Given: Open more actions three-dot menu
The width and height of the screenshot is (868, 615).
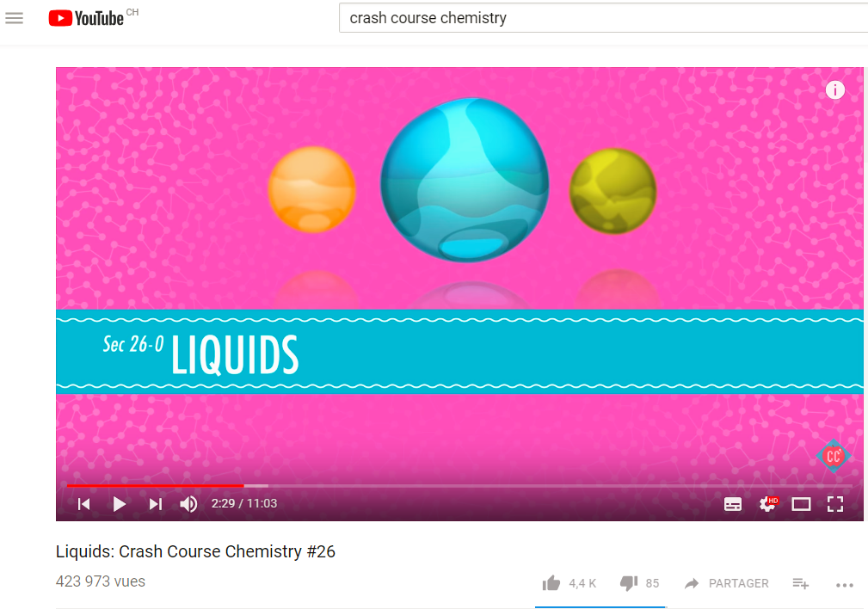Looking at the screenshot, I should pyautogui.click(x=844, y=585).
